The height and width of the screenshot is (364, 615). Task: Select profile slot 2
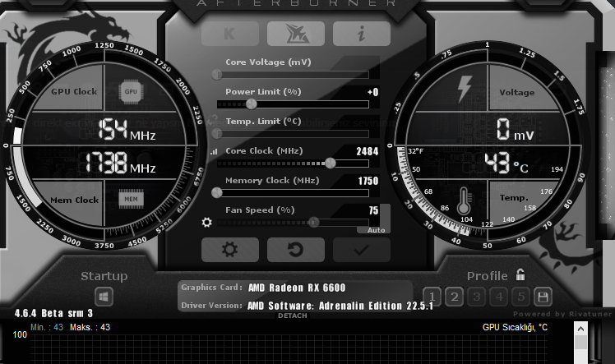(455, 297)
